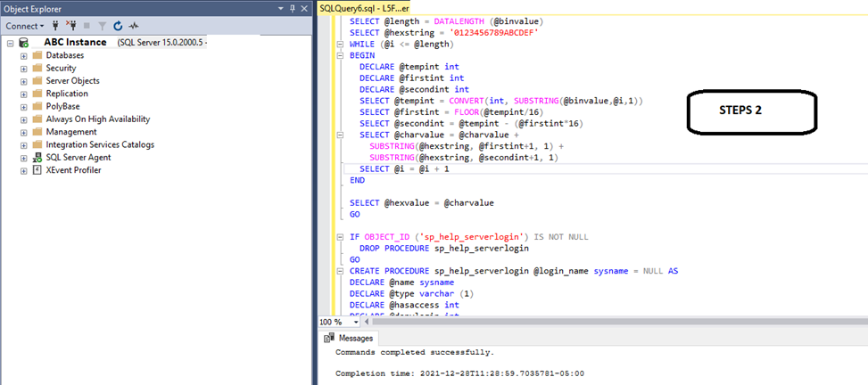This screenshot has width=868, height=385.
Task: Click 'DROP PROCEDURE sp_help_serverlogin' line
Action: click(x=444, y=249)
